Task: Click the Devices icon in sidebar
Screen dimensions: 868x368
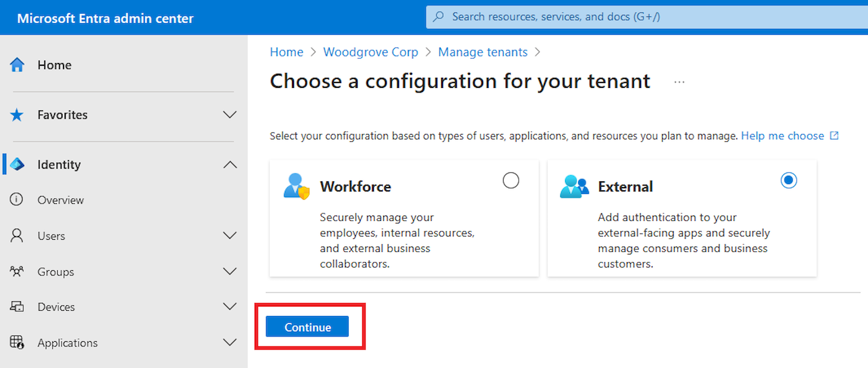Action: [17, 306]
